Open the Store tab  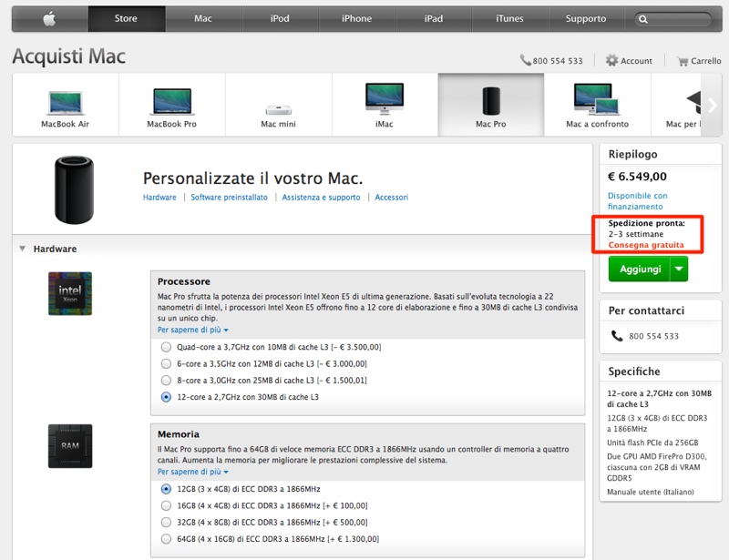(x=126, y=18)
